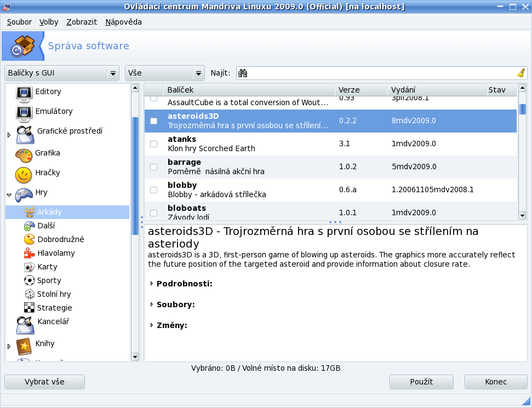Click the Použít button
This screenshot has height=408, width=532.
click(421, 382)
